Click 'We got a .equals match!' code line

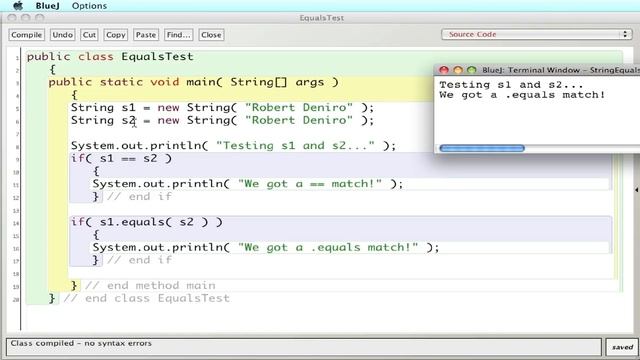266,247
